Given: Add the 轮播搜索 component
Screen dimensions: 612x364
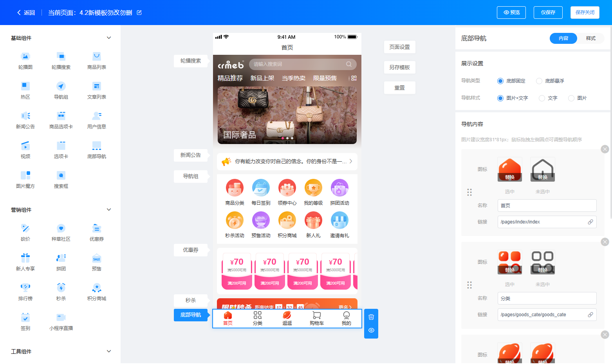Looking at the screenshot, I should 61,61.
